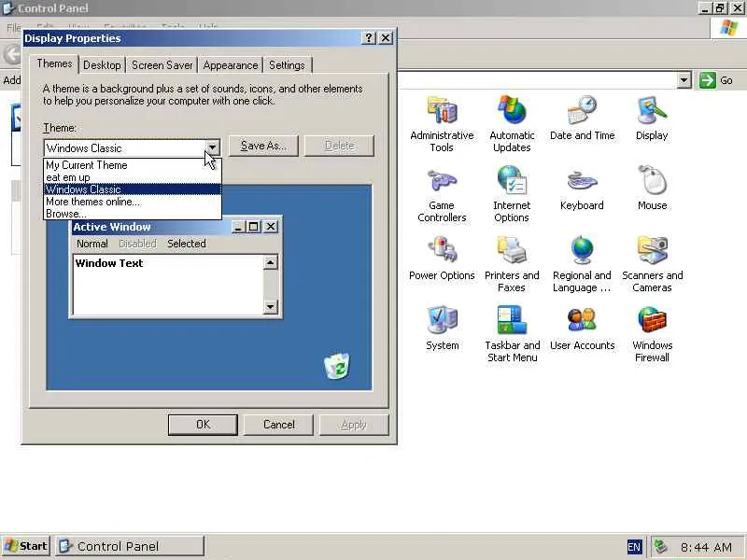The height and width of the screenshot is (560, 747).
Task: Select the Themes tab
Action: click(55, 63)
